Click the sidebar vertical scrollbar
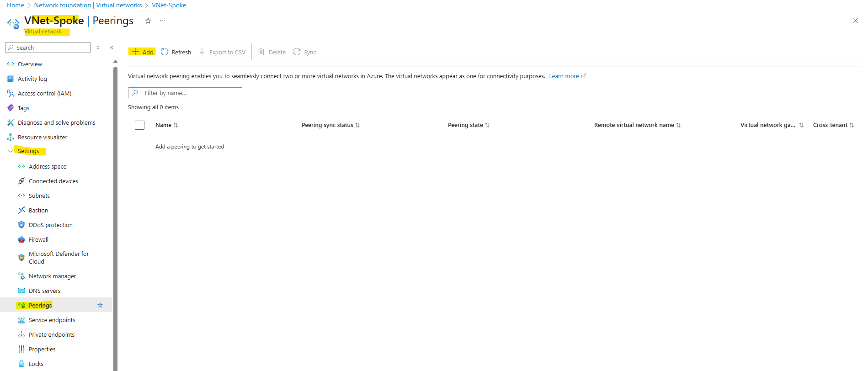 115,218
